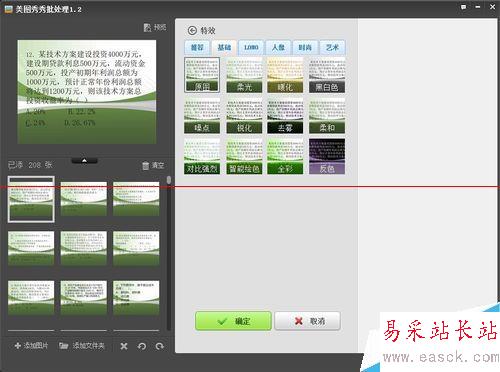Apply the 柔和 soften effect

click(327, 116)
